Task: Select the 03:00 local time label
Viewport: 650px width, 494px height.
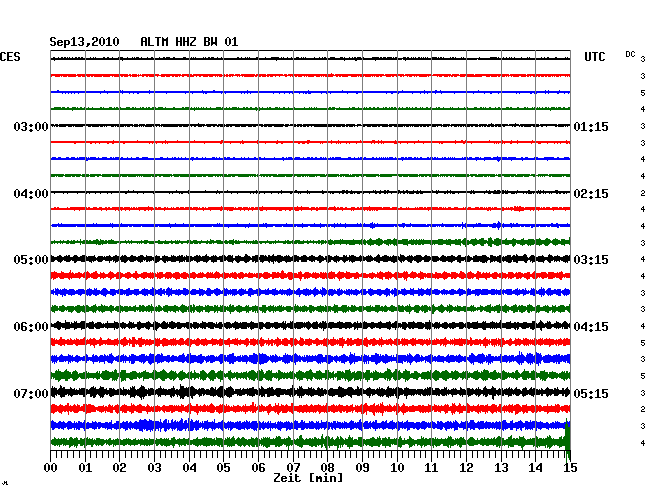Action: point(31,126)
